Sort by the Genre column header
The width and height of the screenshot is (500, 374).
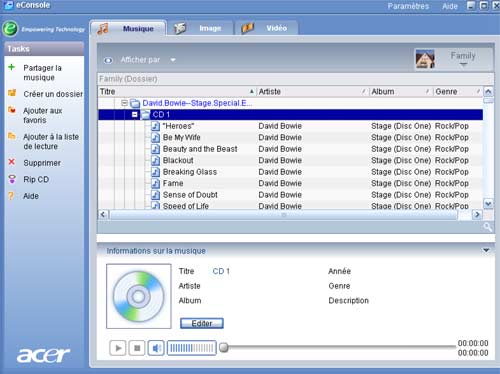coord(458,91)
